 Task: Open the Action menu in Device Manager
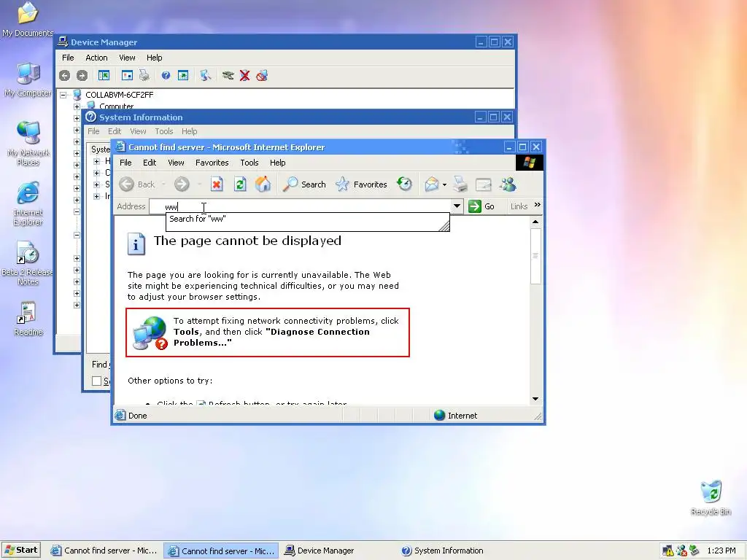tap(96, 58)
